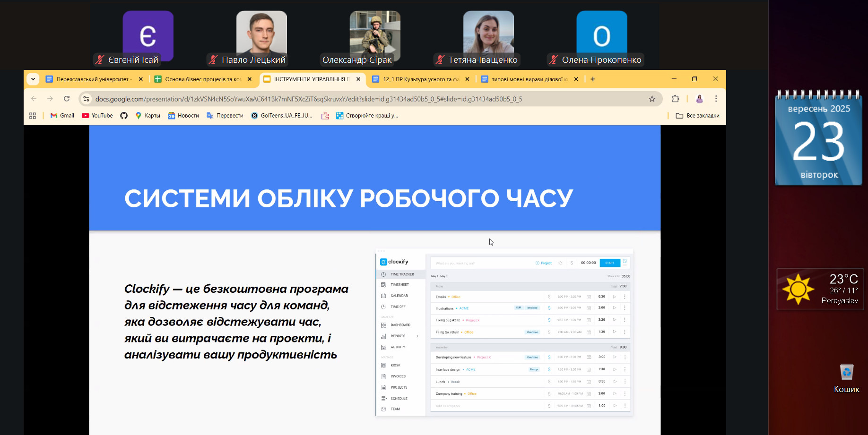Open the GitHub bookmark icon
Viewport: 868px width, 435px height.
[x=124, y=116]
